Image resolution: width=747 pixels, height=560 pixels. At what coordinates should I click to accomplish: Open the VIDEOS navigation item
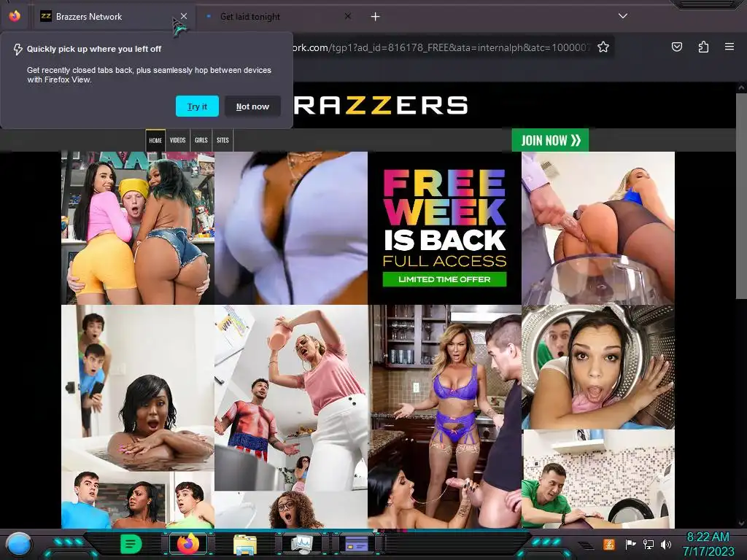tap(178, 141)
